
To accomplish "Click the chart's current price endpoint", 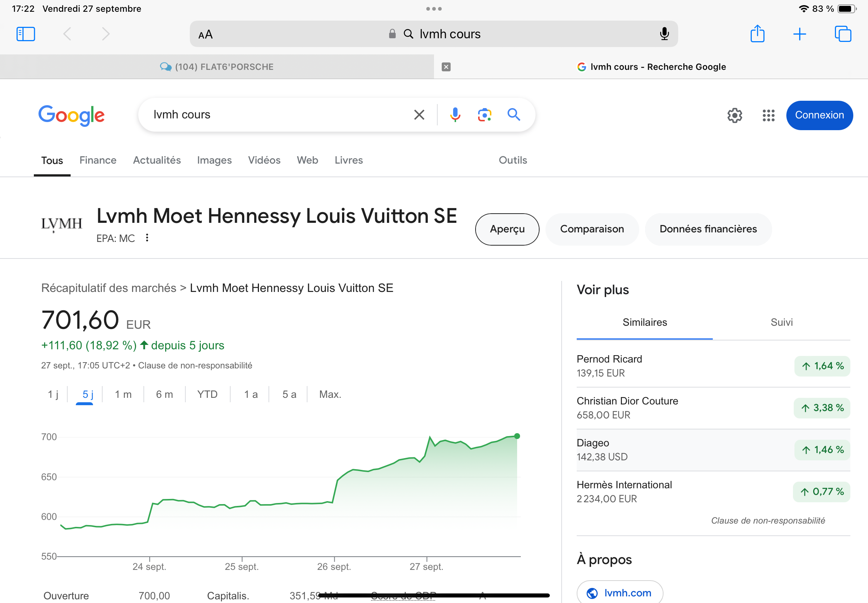I will pos(517,436).
